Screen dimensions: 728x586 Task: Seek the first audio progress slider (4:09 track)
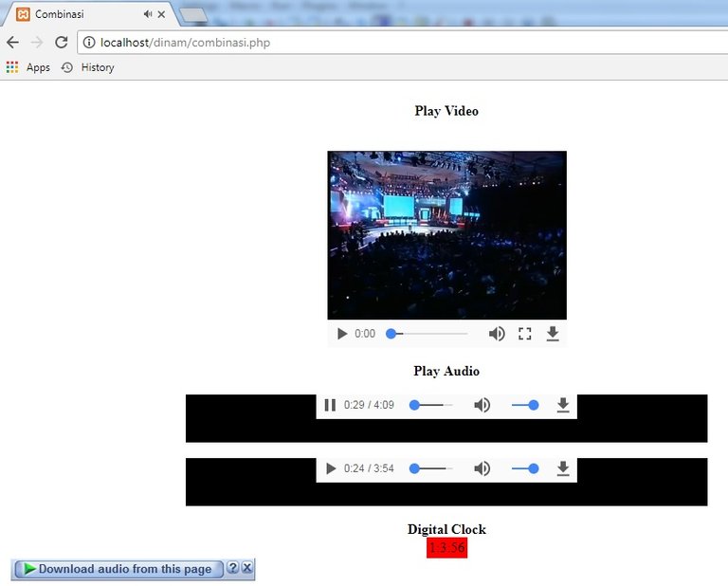[x=431, y=406]
